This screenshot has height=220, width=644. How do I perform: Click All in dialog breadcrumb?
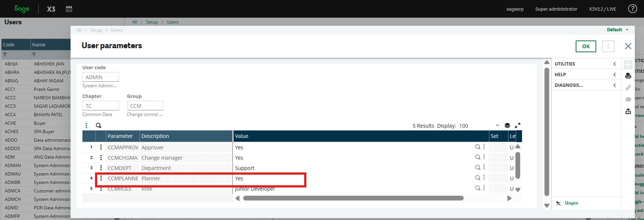click(x=79, y=30)
